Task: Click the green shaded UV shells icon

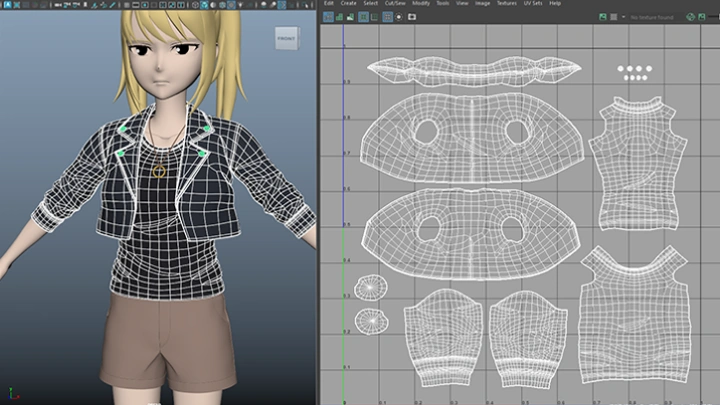Action: pos(339,17)
